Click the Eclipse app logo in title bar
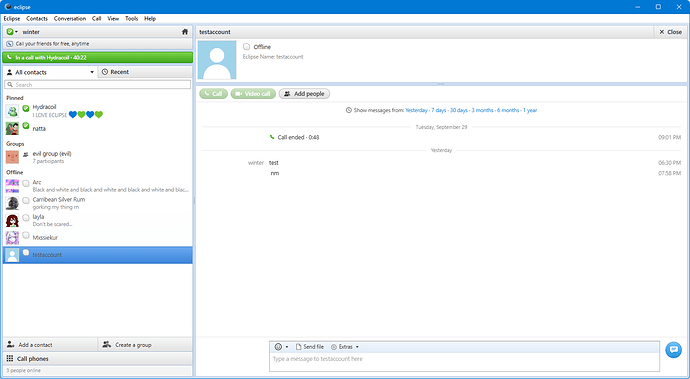This screenshot has height=379, width=690. [7, 7]
